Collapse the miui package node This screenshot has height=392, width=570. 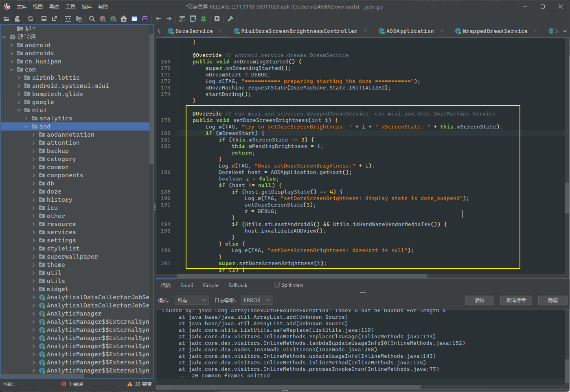point(19,110)
